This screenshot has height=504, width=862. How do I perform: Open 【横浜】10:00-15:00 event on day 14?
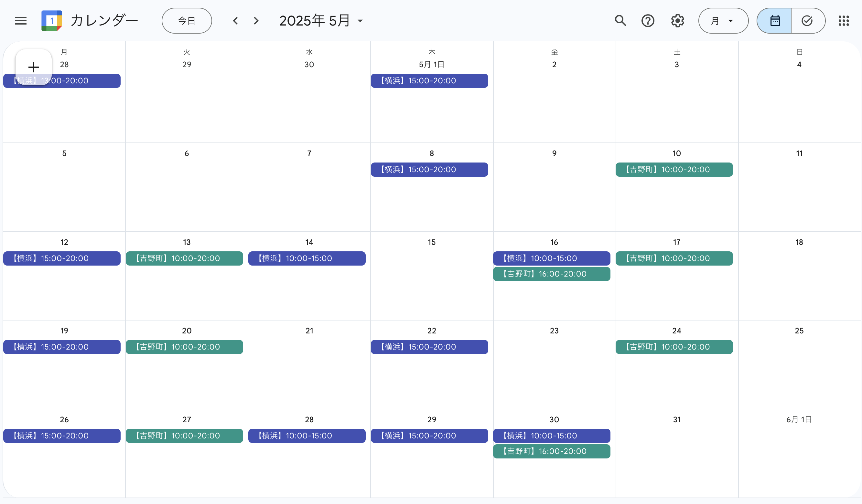point(307,258)
